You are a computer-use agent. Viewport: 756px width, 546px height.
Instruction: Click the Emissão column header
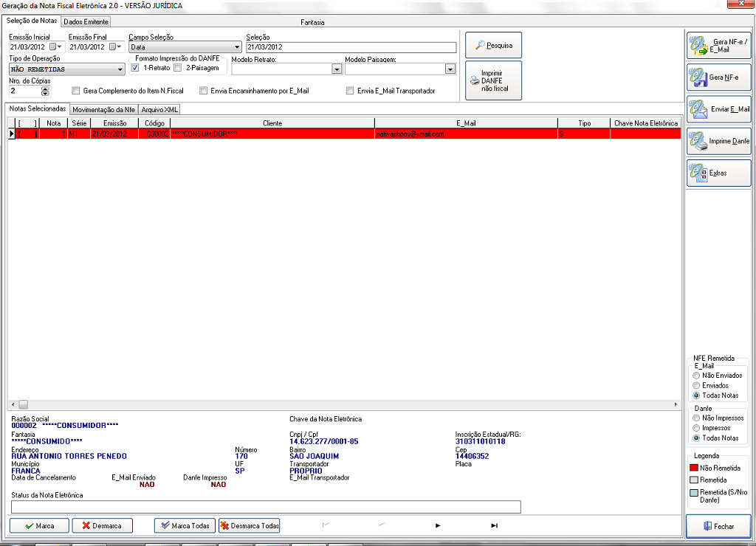(114, 123)
